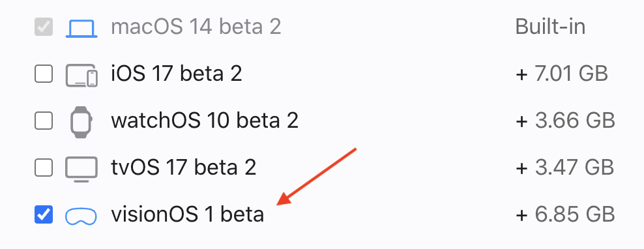Click the + 3.66 GB size text

[x=564, y=121]
